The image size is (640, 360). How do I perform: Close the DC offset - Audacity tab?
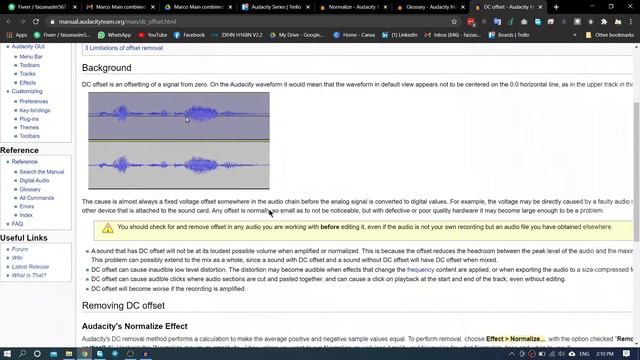[540, 7]
